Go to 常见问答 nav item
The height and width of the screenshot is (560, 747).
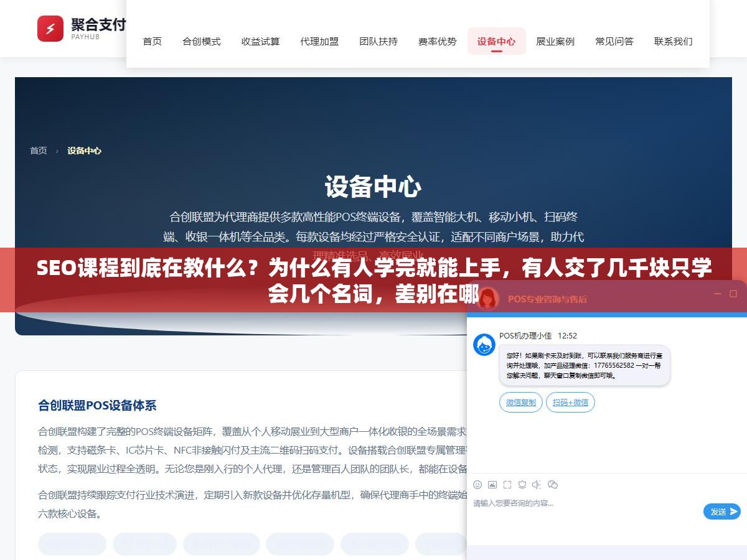[614, 42]
